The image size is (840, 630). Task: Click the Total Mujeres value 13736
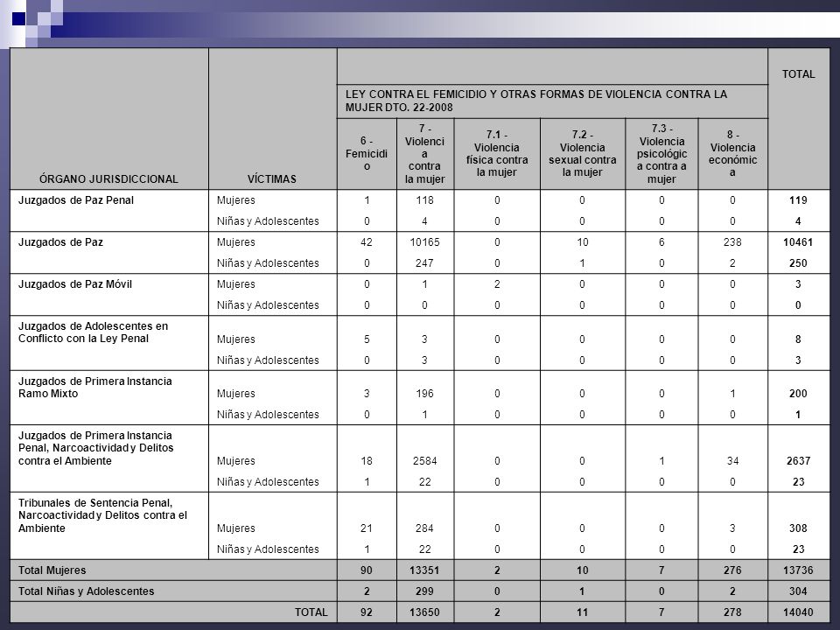tap(798, 570)
